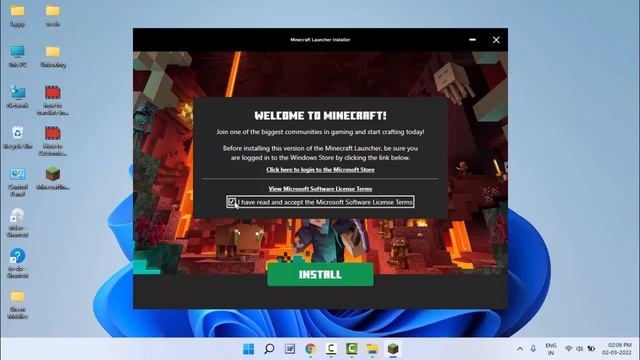Launch Microsoft Word from the taskbar

point(290,349)
